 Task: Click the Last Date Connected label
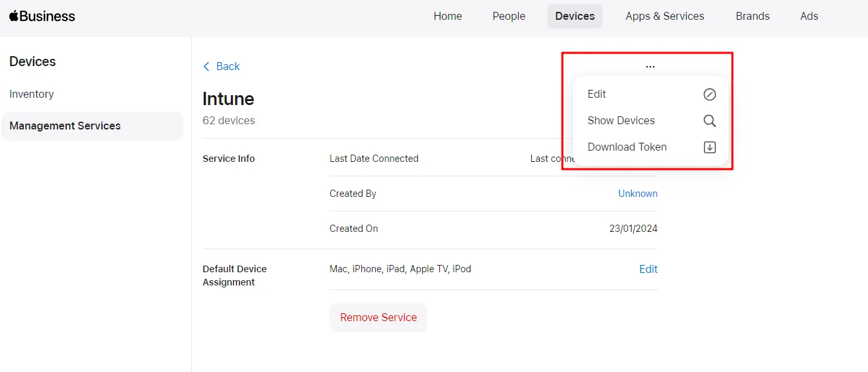pyautogui.click(x=374, y=159)
